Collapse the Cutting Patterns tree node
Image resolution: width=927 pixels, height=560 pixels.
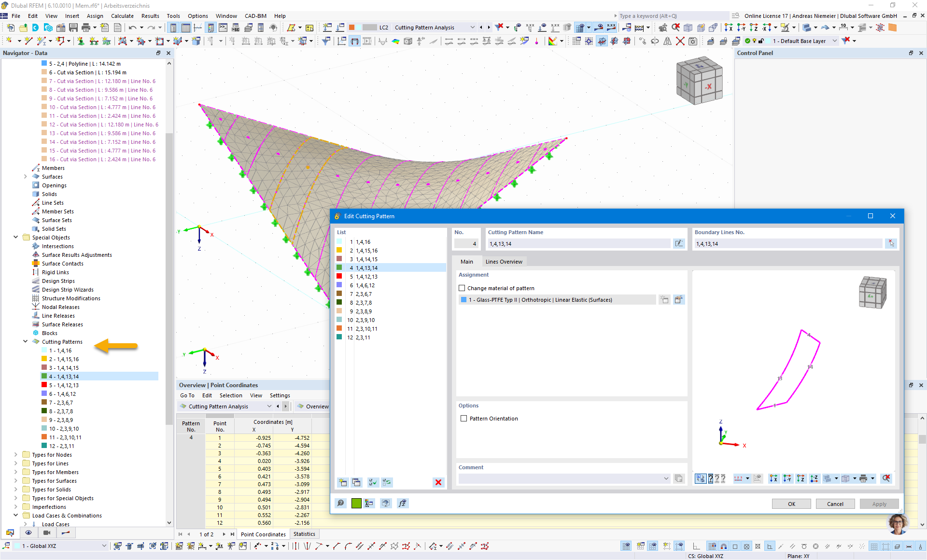click(26, 341)
